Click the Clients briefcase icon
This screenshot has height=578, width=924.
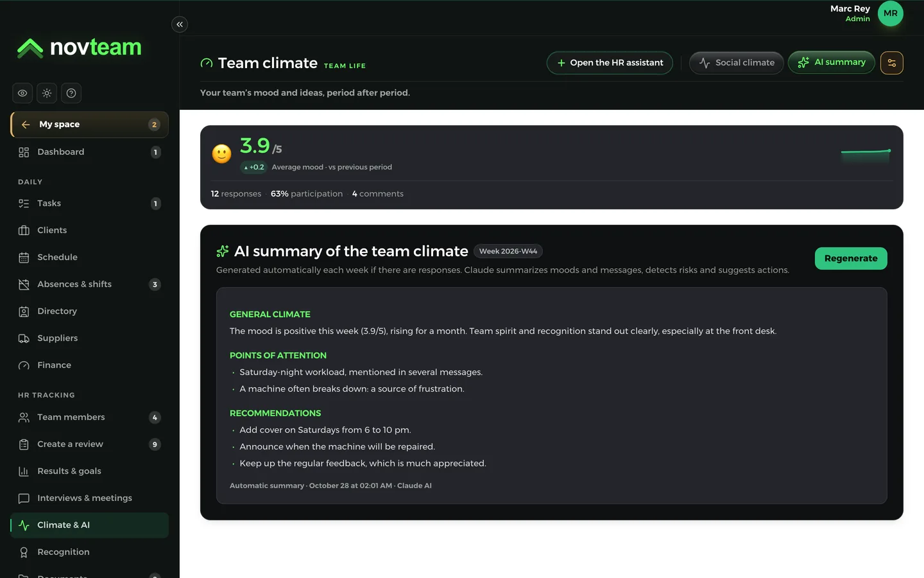click(24, 231)
